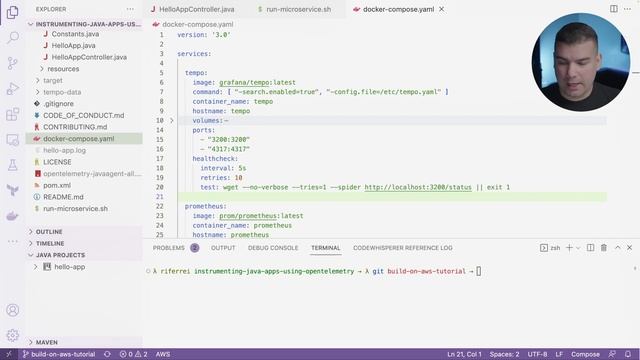Open editor more actions ellipsis

click(x=627, y=9)
